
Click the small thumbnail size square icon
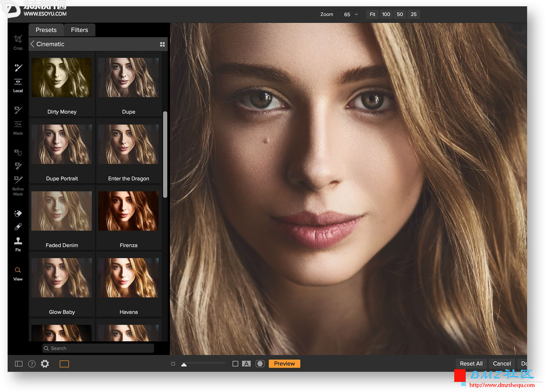pos(173,364)
